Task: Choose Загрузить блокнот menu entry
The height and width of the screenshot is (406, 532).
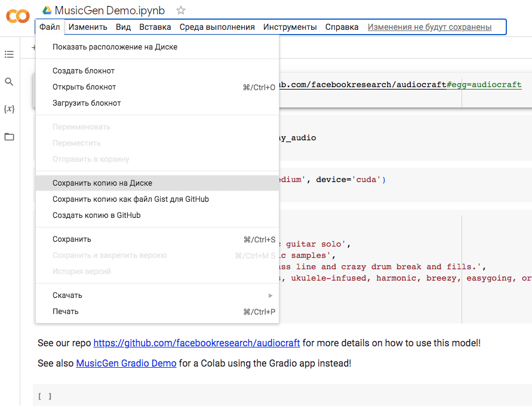Action: [158, 103]
